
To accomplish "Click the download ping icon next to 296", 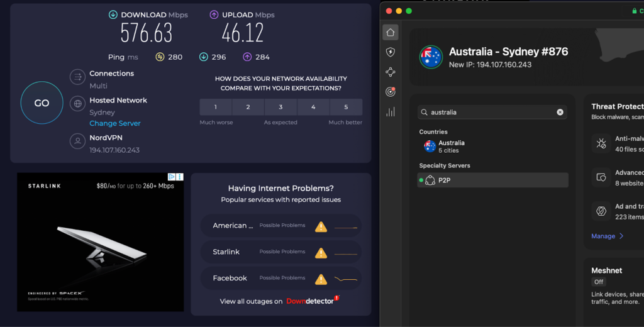I will [x=203, y=57].
